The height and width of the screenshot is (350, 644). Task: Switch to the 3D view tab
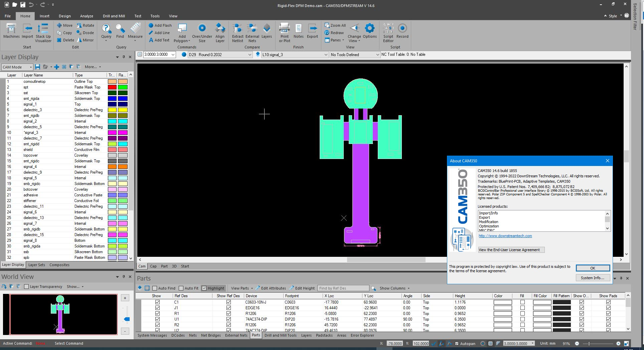click(x=174, y=266)
